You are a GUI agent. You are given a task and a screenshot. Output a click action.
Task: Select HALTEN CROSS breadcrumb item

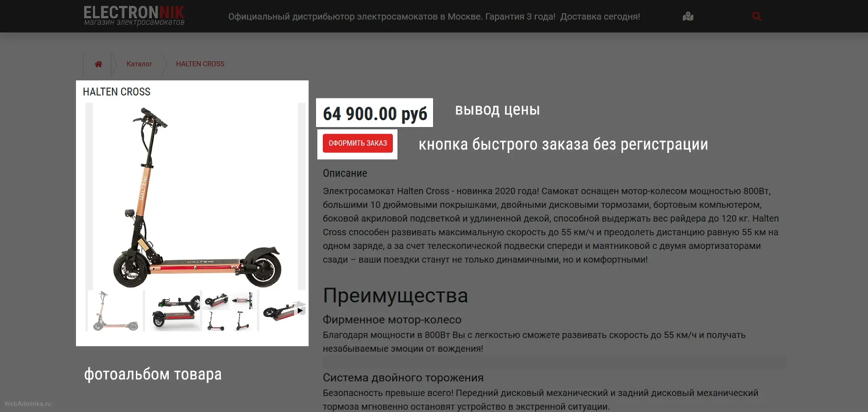[x=200, y=64]
